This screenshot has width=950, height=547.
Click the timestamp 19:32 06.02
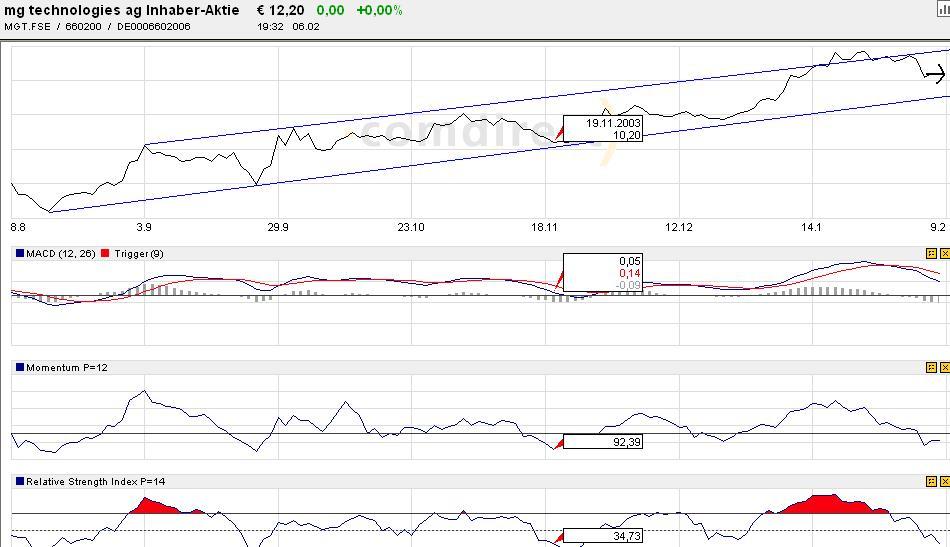pyautogui.click(x=288, y=27)
